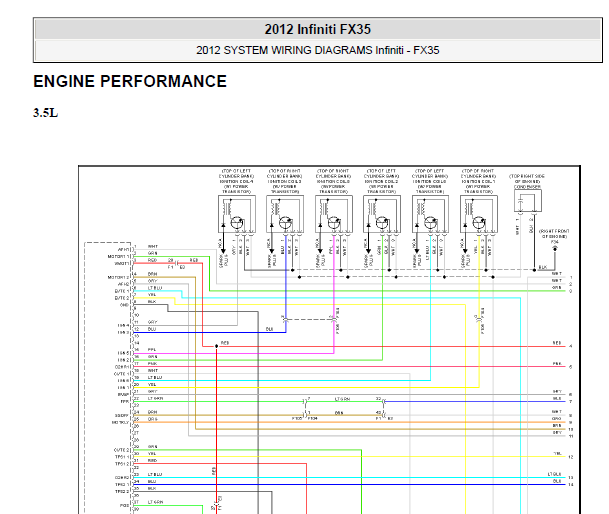The image size is (609, 514).
Task: Select the Condenser component symbol
Action: [527, 201]
